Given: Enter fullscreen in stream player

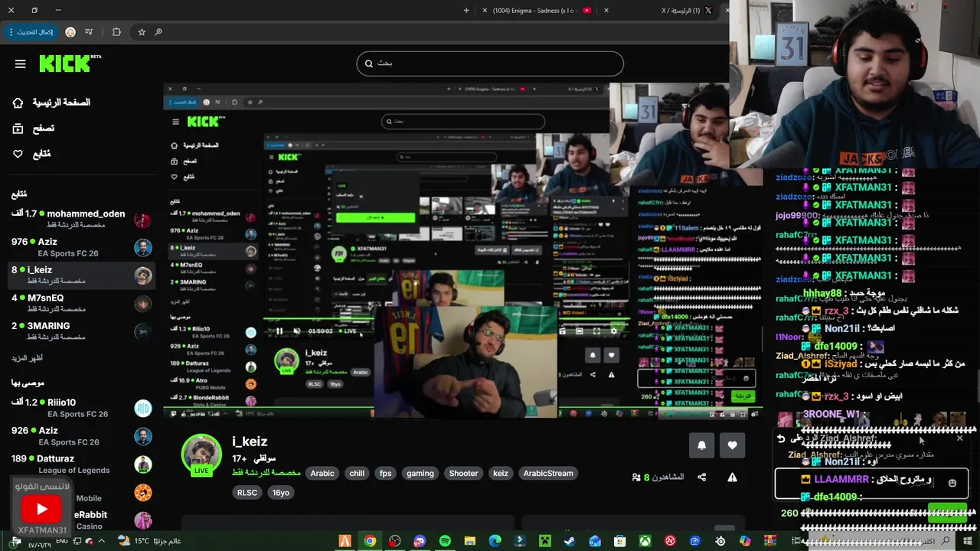Looking at the screenshot, I should [596, 331].
